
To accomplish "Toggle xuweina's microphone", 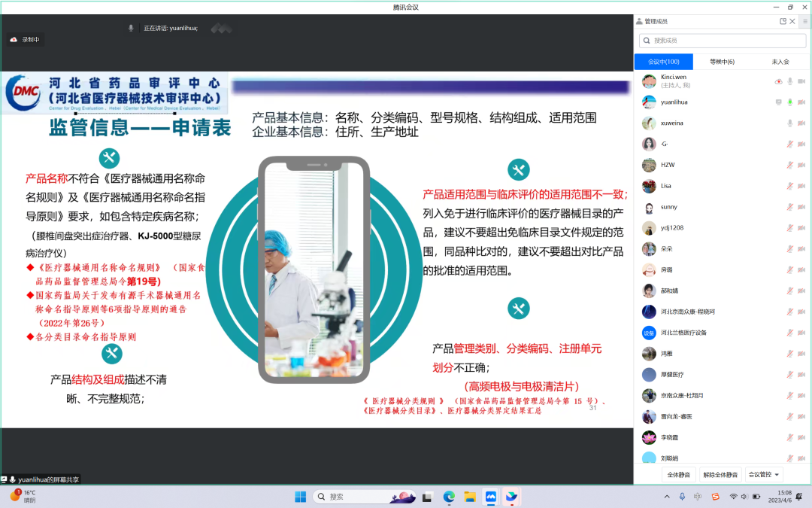I will click(789, 123).
